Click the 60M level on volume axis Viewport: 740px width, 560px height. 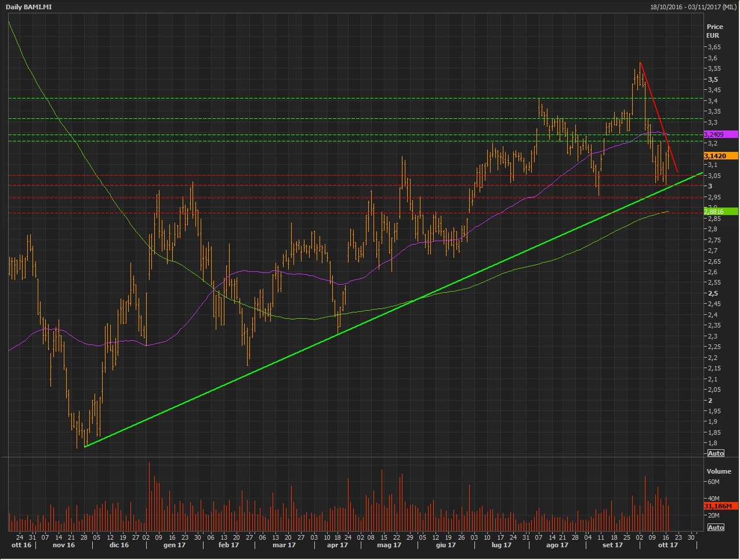point(713,482)
